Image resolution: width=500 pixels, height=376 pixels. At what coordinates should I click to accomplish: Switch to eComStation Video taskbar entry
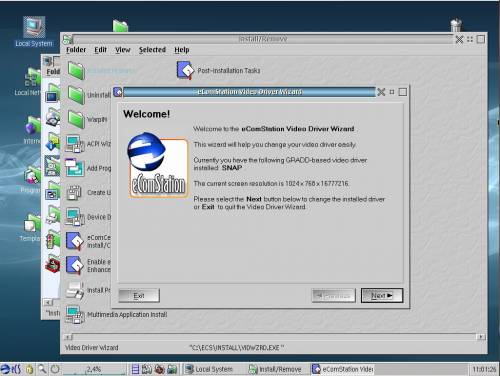343,369
